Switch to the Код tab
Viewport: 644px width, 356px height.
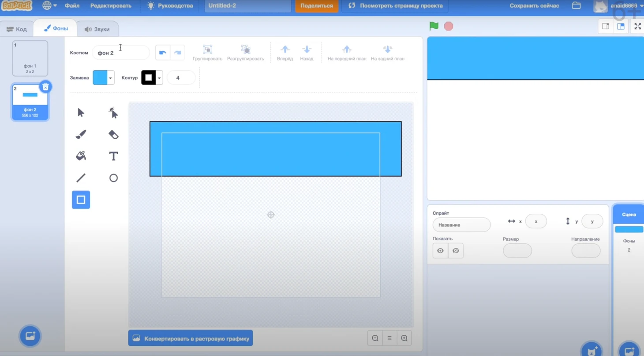click(x=17, y=29)
